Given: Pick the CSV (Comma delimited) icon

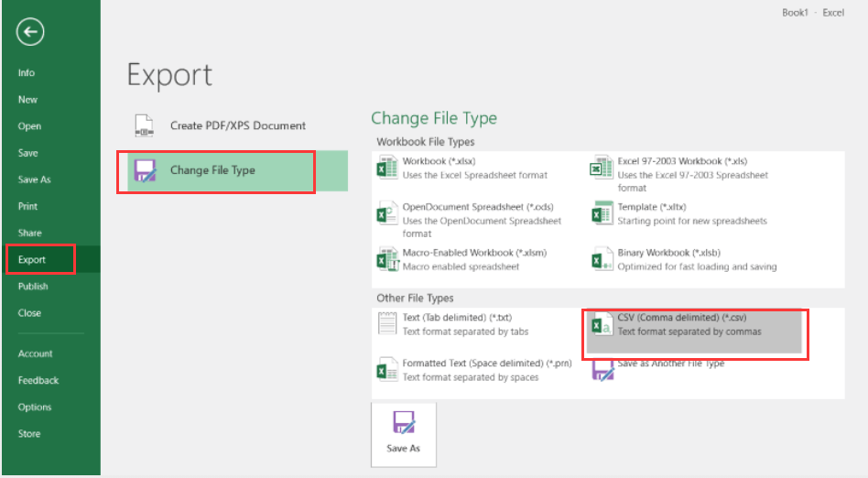Looking at the screenshot, I should (x=601, y=325).
